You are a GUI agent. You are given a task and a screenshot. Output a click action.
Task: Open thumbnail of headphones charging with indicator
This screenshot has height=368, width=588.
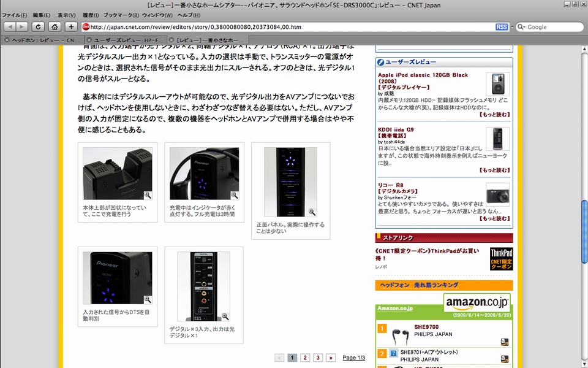[204, 174]
